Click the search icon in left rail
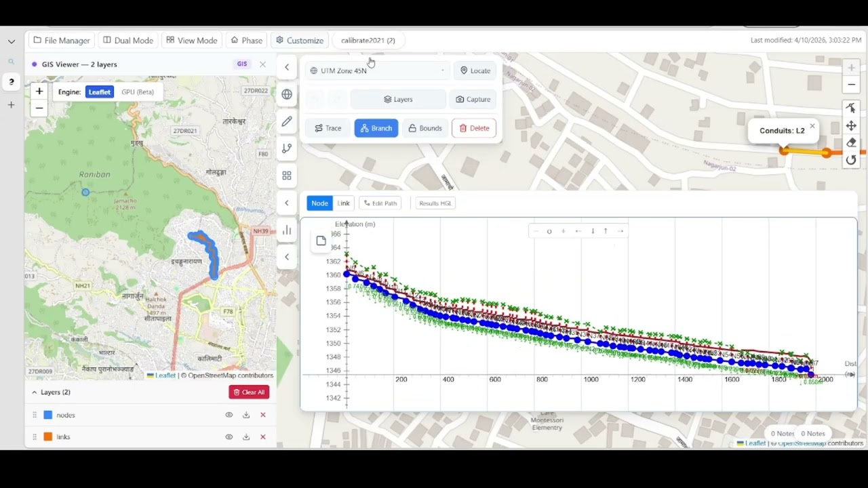This screenshot has height=488, width=868. point(11,62)
